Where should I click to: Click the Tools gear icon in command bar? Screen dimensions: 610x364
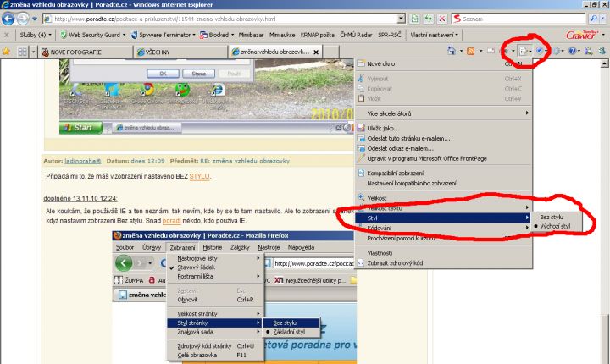click(557, 51)
